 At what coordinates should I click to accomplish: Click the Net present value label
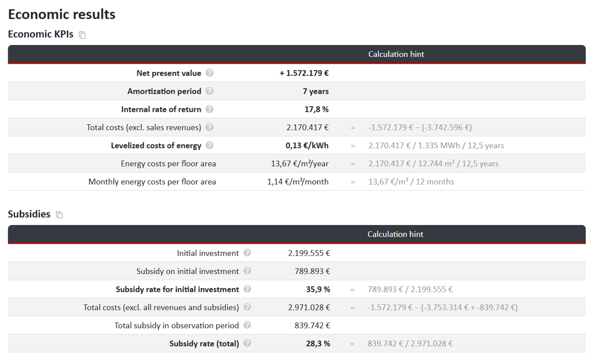(x=169, y=73)
